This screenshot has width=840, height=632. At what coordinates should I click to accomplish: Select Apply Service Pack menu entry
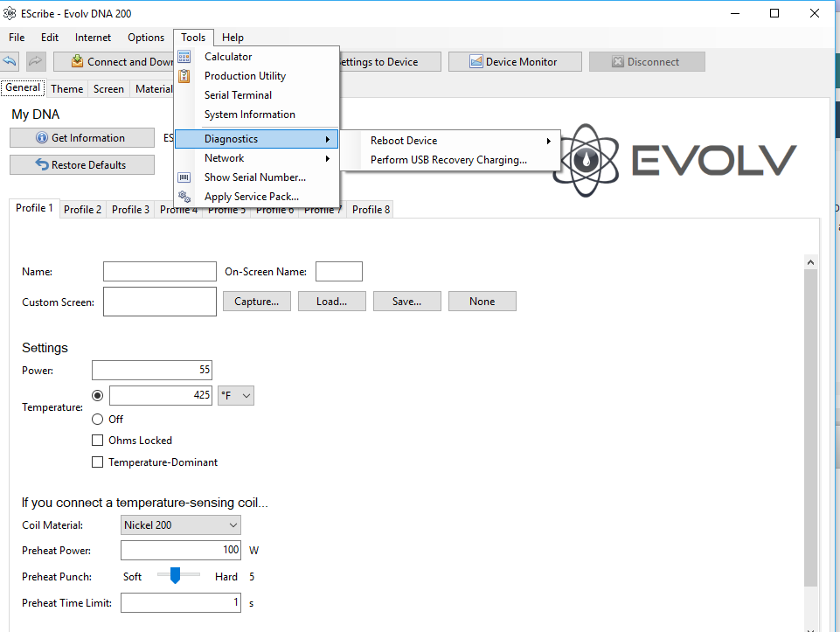tap(251, 197)
